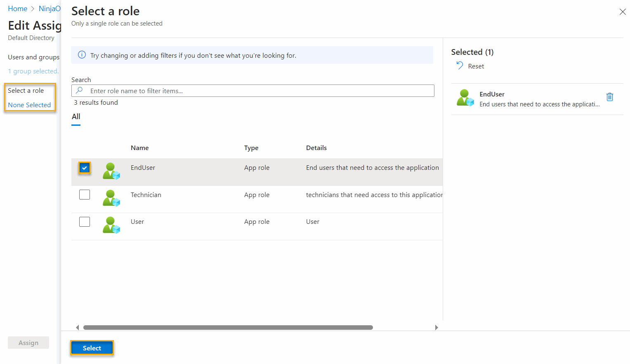Click the None Selected role link
The image size is (630, 364).
(29, 105)
